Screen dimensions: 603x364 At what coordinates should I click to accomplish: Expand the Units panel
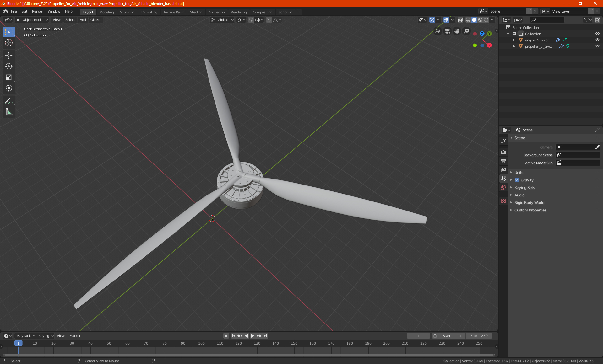click(519, 172)
